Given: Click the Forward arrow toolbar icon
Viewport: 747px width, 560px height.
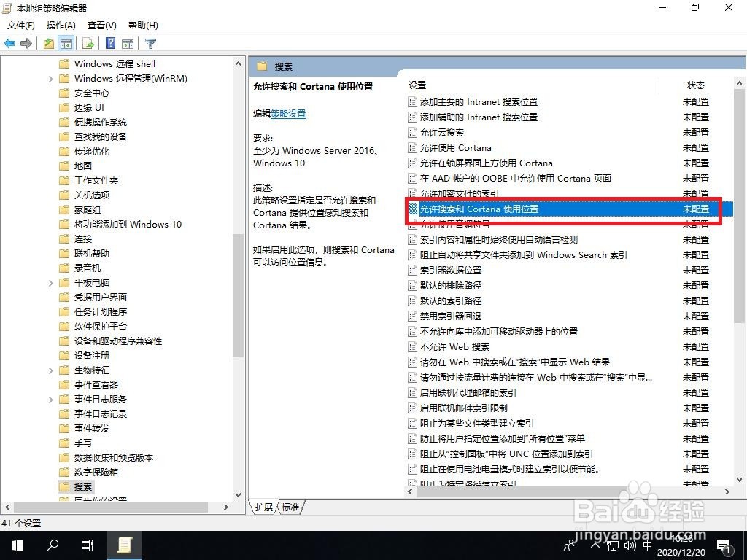Looking at the screenshot, I should tap(27, 44).
